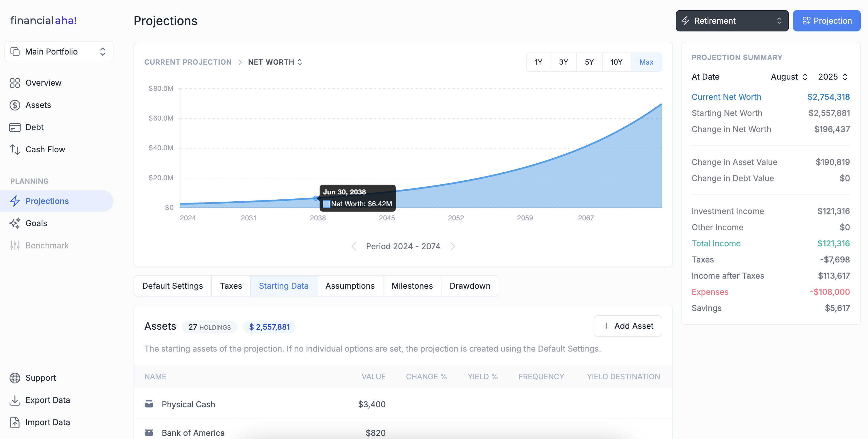The height and width of the screenshot is (439, 868).
Task: Click the blue Projection button
Action: [x=826, y=21]
